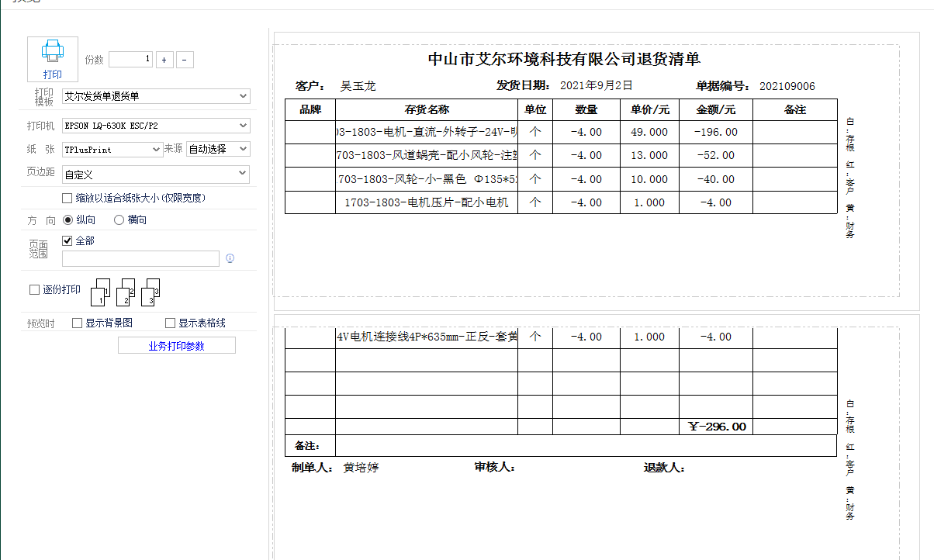Click the total ¥-296.00

tap(718, 427)
